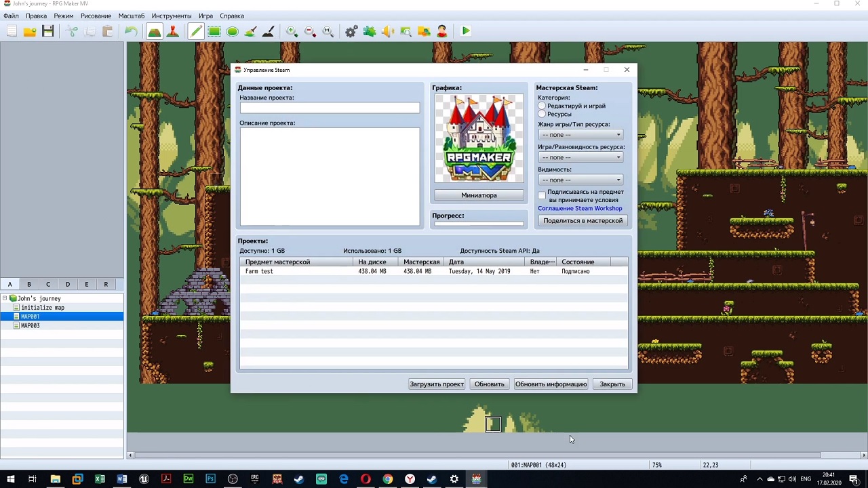Click the 'Название проекта' text field
The width and height of the screenshot is (868, 488).
tap(330, 108)
